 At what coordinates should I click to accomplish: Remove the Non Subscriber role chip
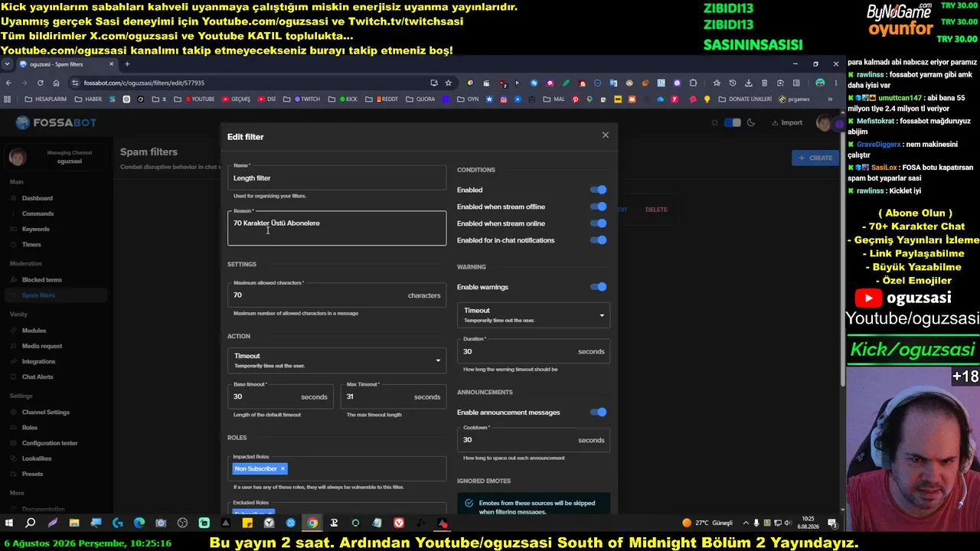click(x=283, y=468)
